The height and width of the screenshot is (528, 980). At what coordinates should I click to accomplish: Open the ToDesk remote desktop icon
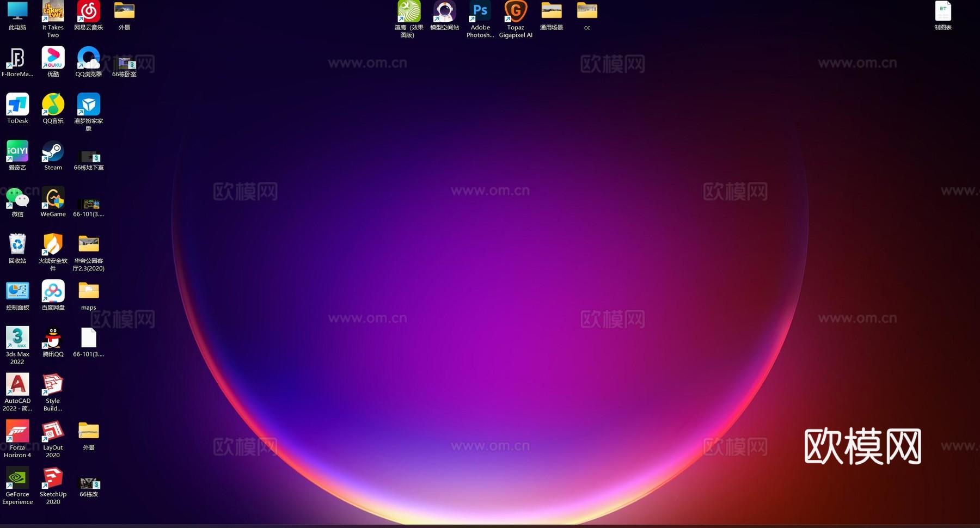click(17, 105)
